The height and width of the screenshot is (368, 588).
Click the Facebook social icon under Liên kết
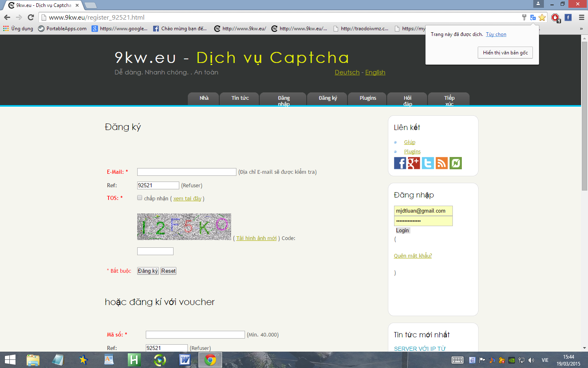pyautogui.click(x=400, y=163)
